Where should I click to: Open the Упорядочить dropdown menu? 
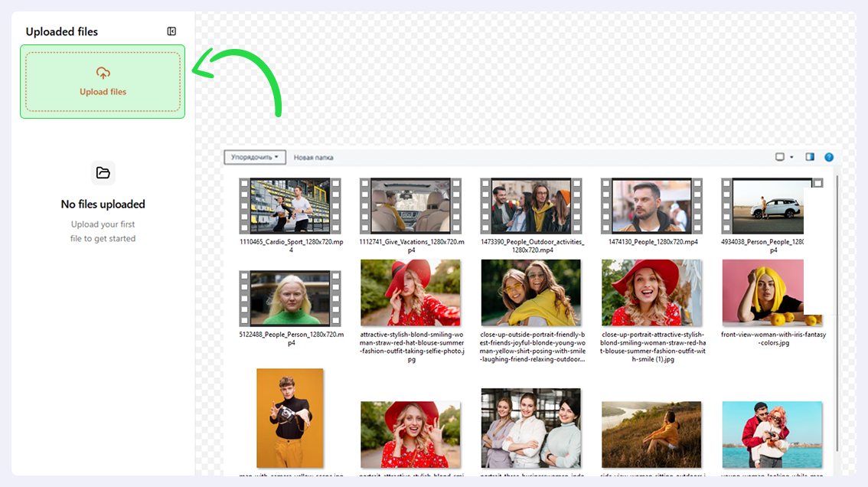point(255,157)
